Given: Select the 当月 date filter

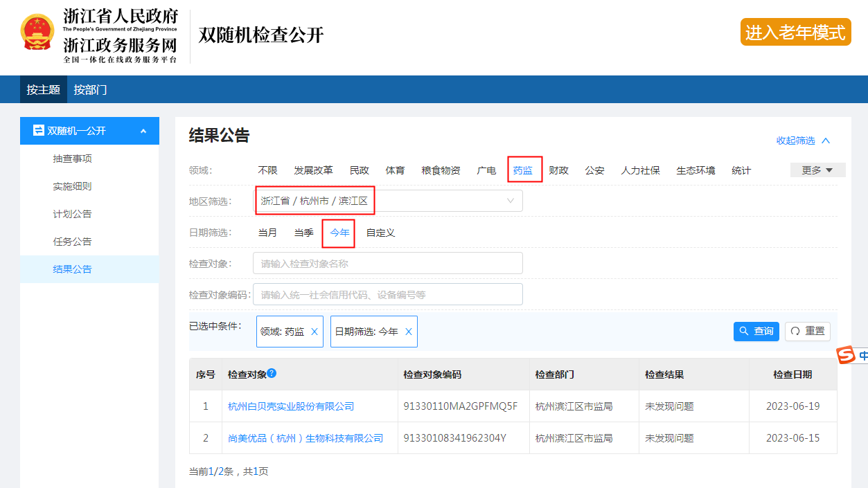Looking at the screenshot, I should (267, 233).
